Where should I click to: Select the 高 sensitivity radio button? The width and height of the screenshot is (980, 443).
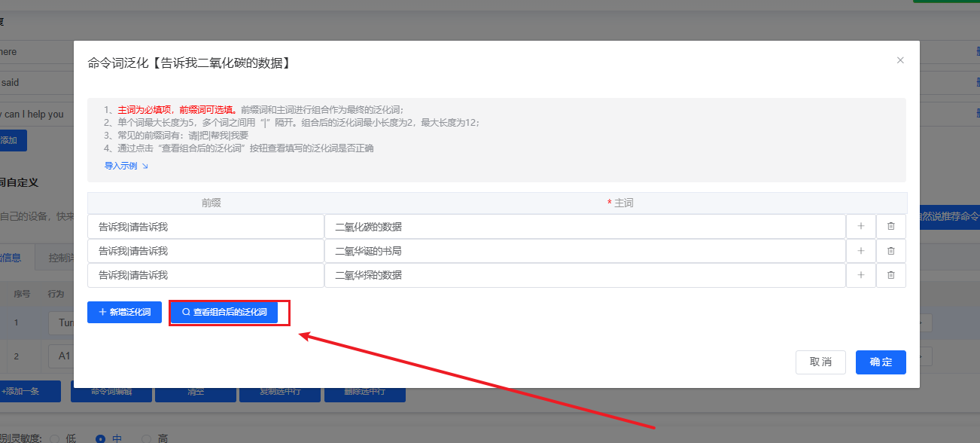[x=148, y=438]
